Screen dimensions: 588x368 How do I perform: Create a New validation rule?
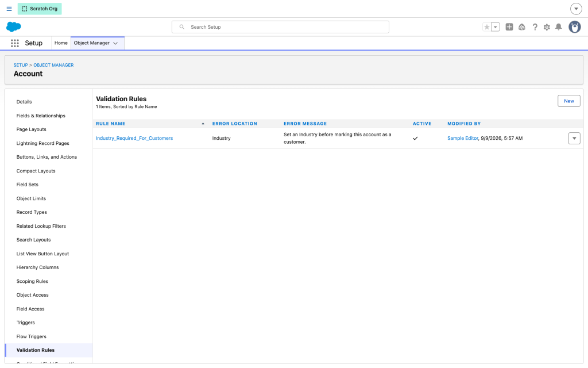568,101
